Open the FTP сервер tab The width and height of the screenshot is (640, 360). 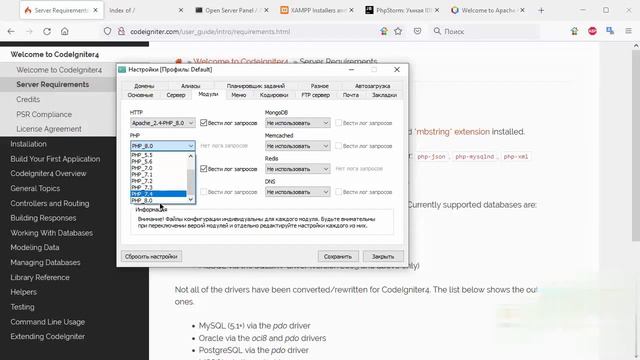click(316, 95)
